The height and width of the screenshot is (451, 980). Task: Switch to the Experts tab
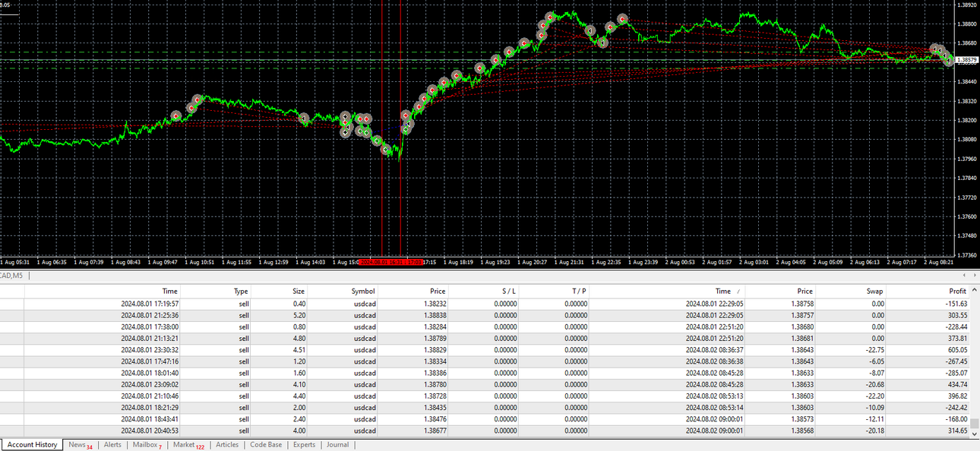[304, 445]
